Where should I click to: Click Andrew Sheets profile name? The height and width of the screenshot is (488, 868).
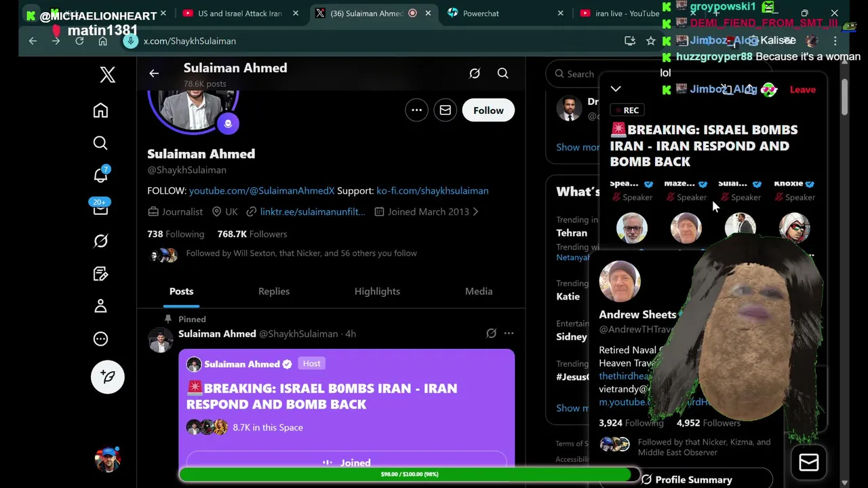(x=637, y=314)
